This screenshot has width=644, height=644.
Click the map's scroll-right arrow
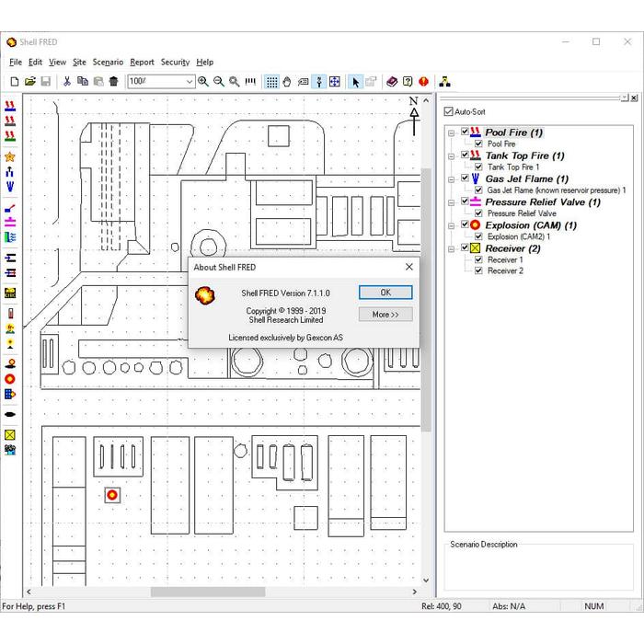[414, 592]
